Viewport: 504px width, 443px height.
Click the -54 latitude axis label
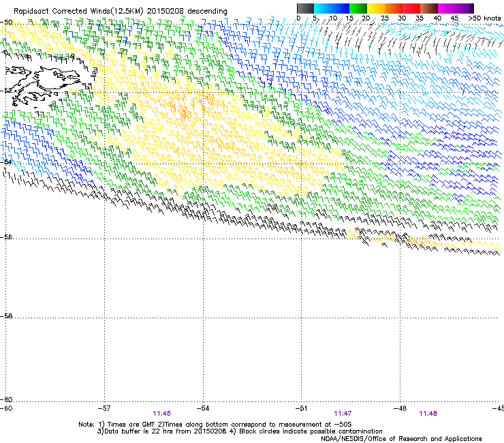coord(6,162)
